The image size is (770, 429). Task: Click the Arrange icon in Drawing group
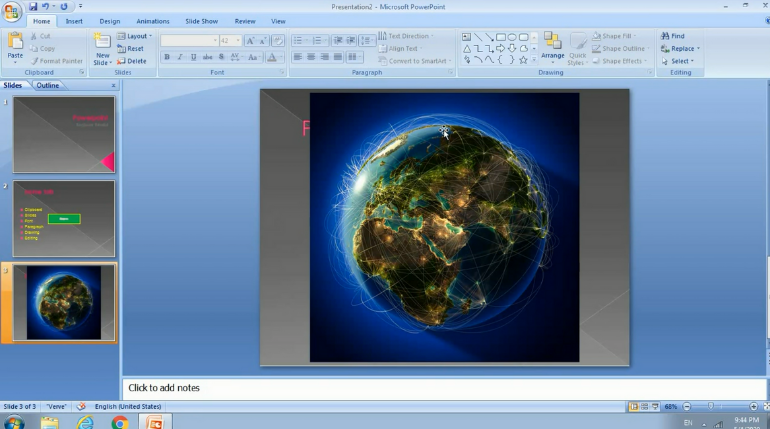(552, 42)
